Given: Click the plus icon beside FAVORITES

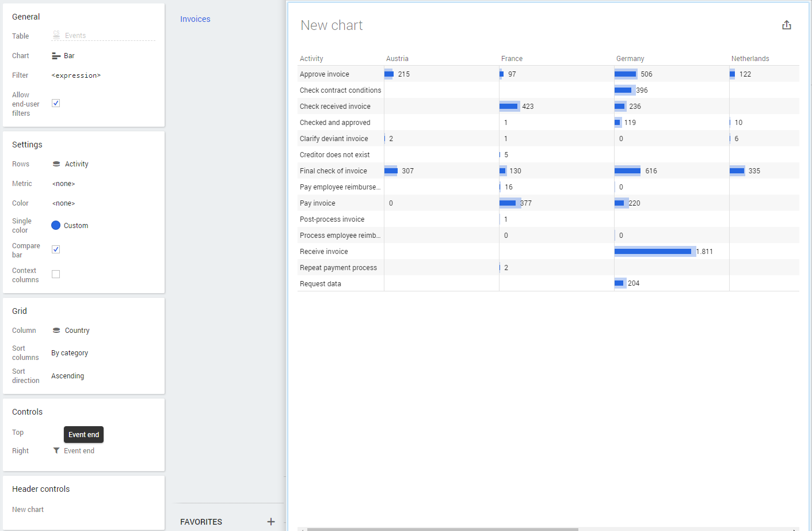Looking at the screenshot, I should click(x=271, y=522).
